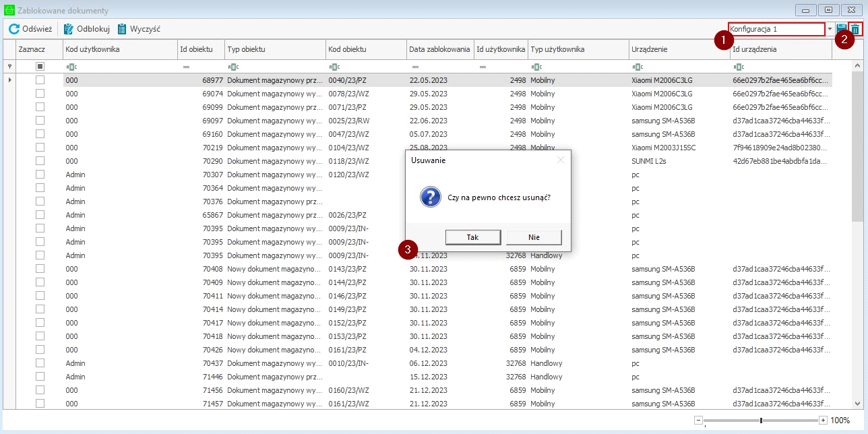Click the Odśwież refresh icon

pos(14,29)
